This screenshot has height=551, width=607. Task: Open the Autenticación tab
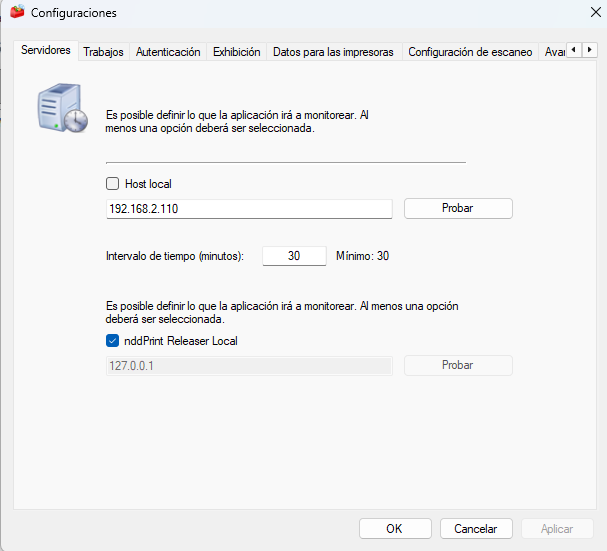click(x=168, y=52)
